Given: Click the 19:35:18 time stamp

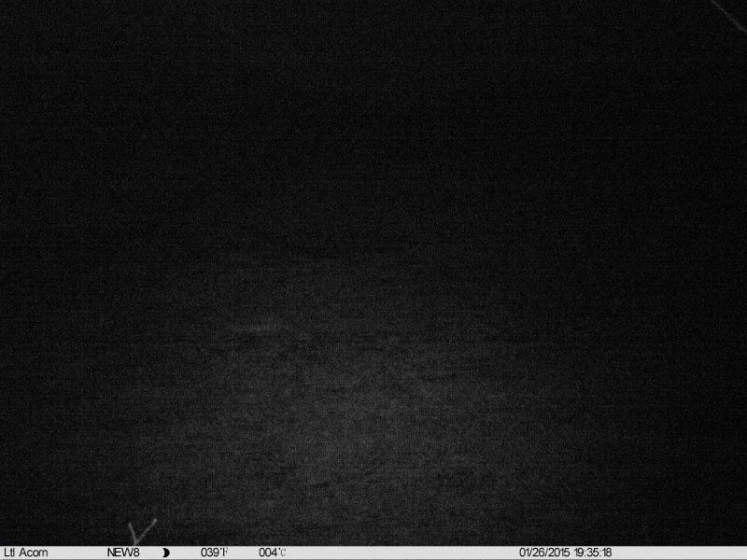Looking at the screenshot, I should click(x=594, y=553).
